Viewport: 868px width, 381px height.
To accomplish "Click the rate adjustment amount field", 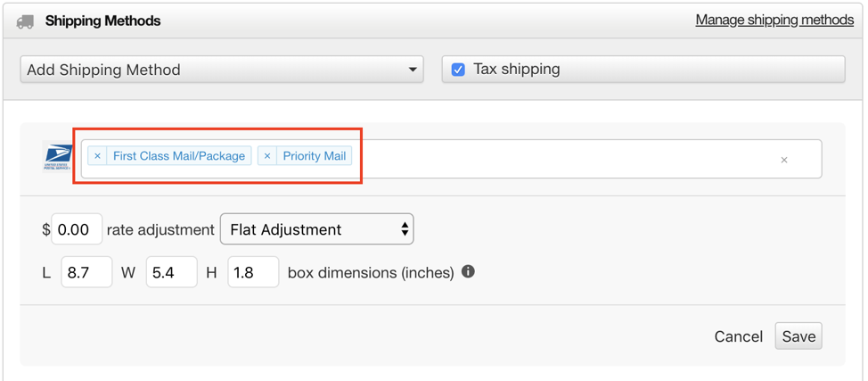I will 77,229.
